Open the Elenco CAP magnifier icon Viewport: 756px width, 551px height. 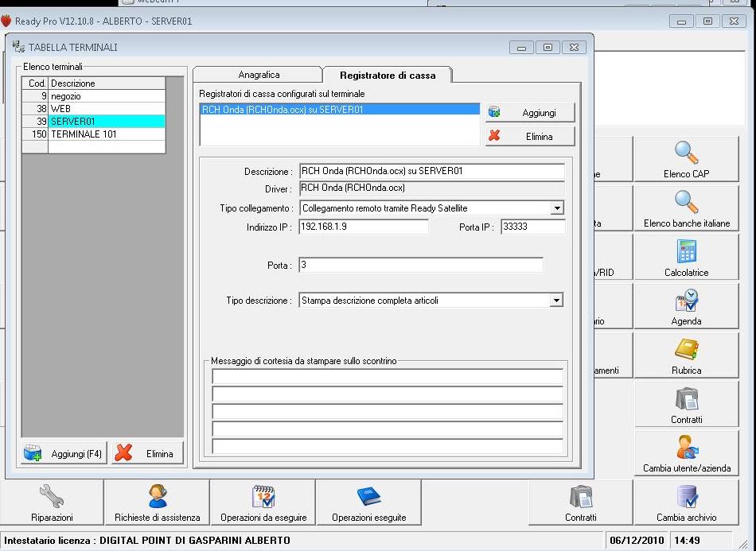click(686, 153)
